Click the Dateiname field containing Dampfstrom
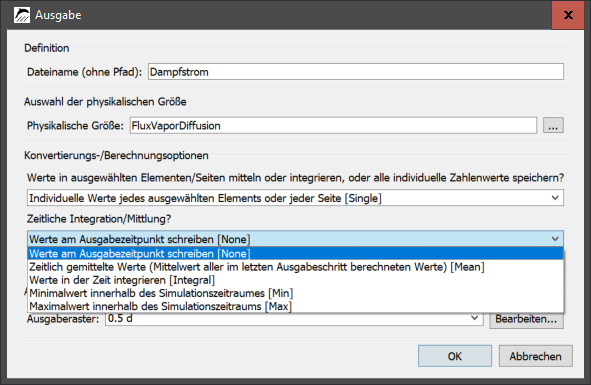 click(x=356, y=72)
